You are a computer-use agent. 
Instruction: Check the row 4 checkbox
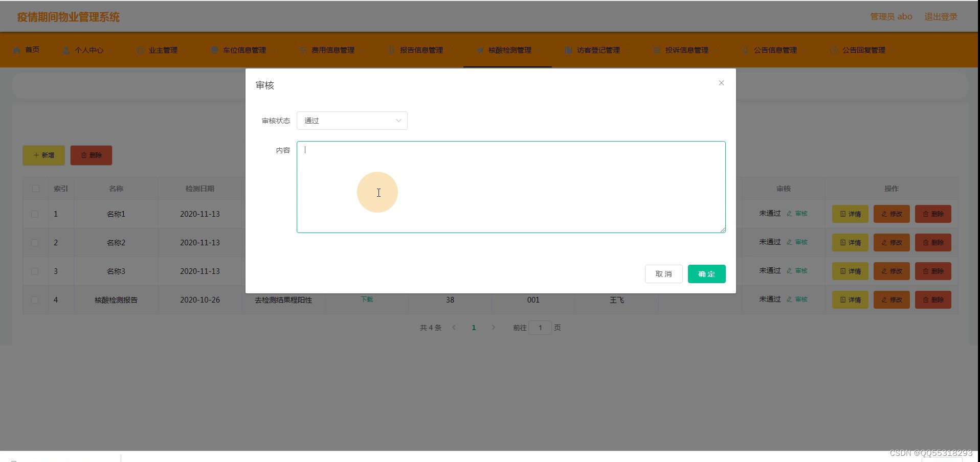[35, 300]
